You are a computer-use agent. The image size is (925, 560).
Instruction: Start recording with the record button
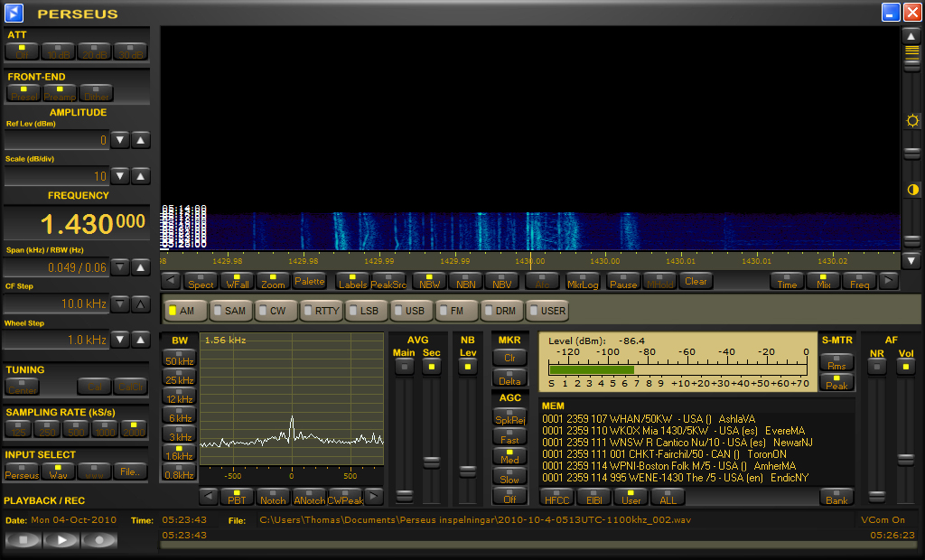point(99,539)
